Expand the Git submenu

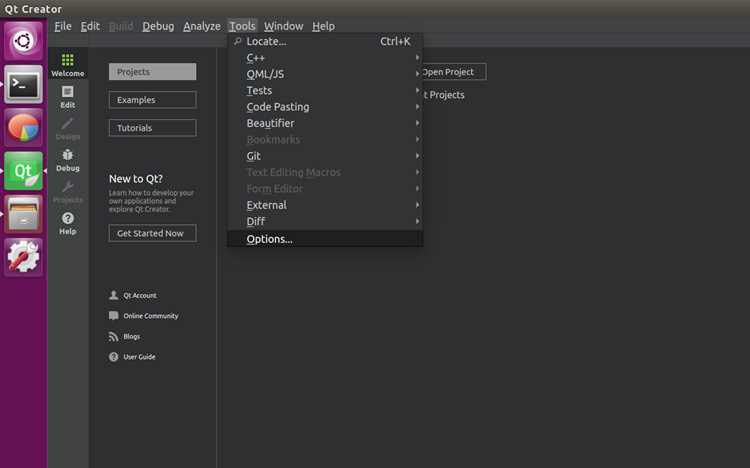click(x=325, y=156)
